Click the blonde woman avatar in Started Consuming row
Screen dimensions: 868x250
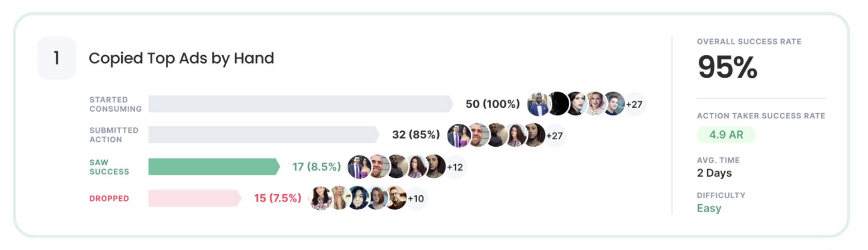coord(596,104)
